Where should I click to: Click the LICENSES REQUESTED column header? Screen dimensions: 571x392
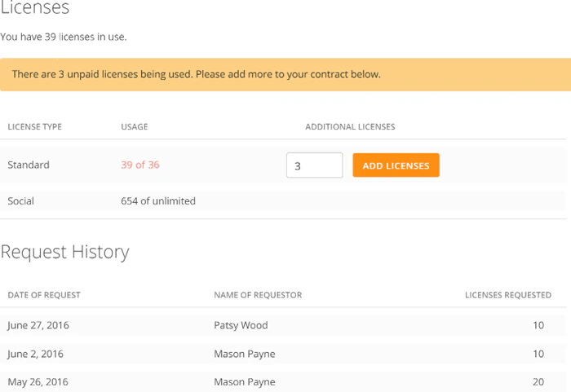[508, 295]
